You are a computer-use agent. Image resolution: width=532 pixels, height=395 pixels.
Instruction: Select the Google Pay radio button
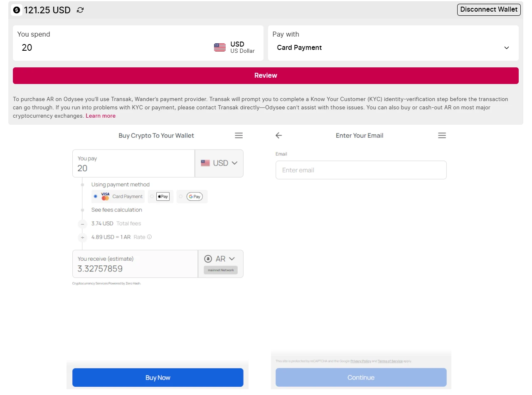180,196
